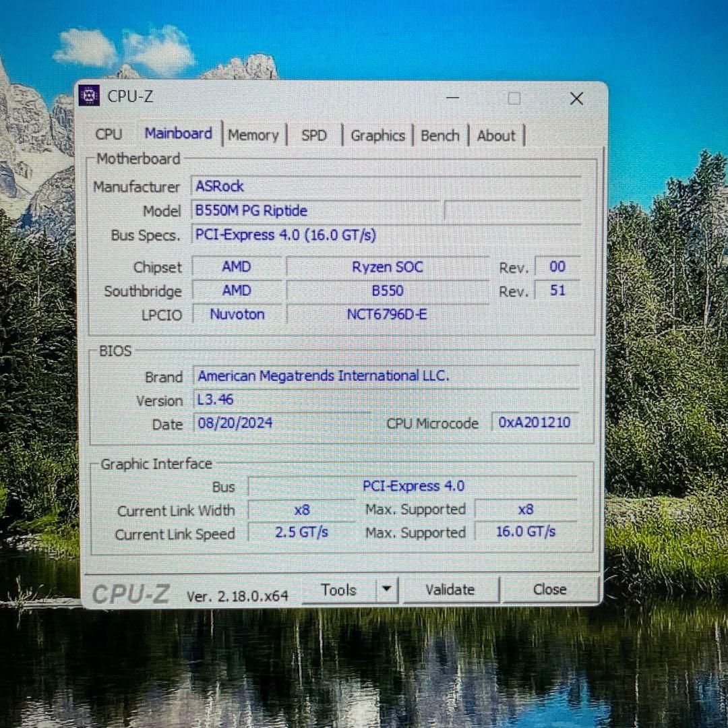The image size is (728, 728).
Task: Click the Tools button
Action: (340, 589)
